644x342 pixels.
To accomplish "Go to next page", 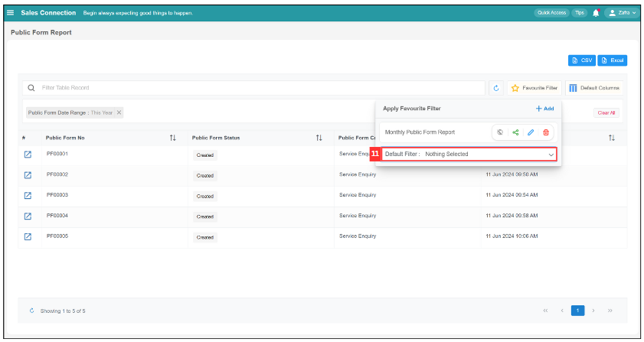I will click(593, 311).
